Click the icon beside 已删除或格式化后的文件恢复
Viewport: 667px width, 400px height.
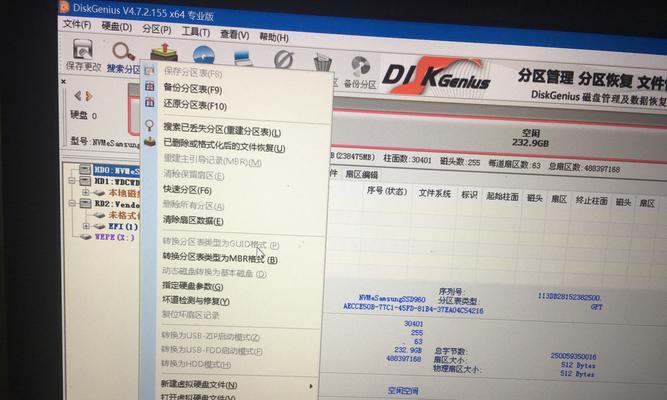[150, 141]
